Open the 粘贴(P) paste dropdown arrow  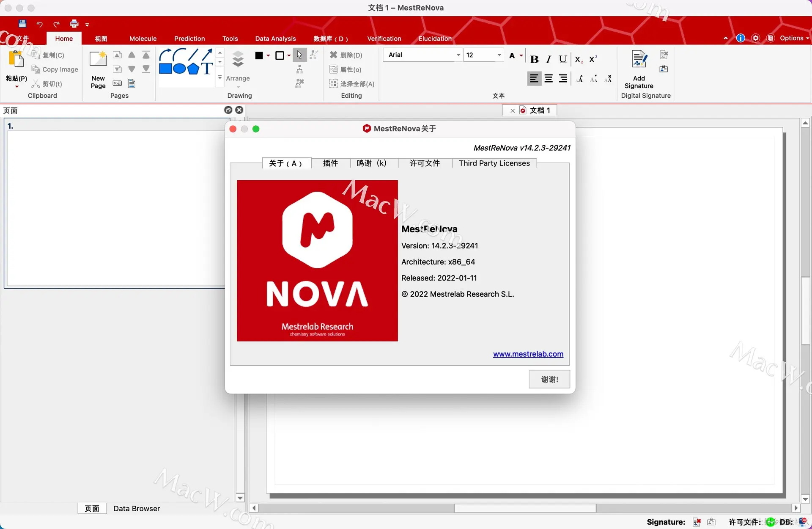coord(17,87)
